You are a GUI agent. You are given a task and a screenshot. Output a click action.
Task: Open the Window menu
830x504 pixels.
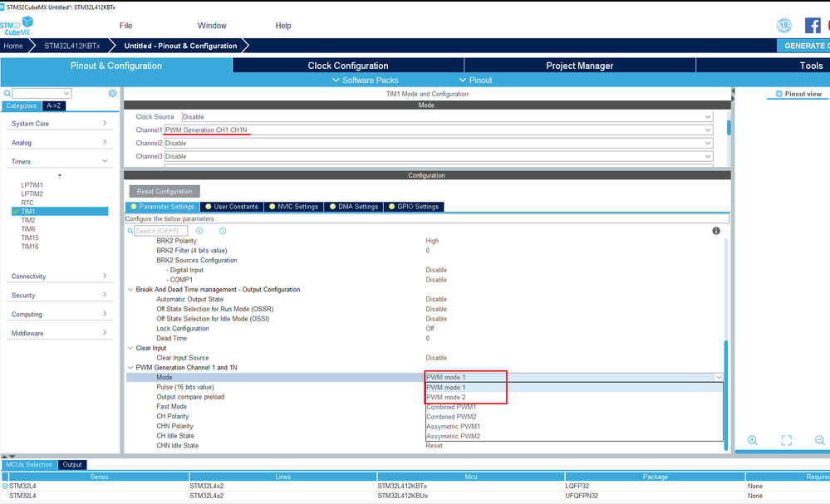click(x=212, y=26)
